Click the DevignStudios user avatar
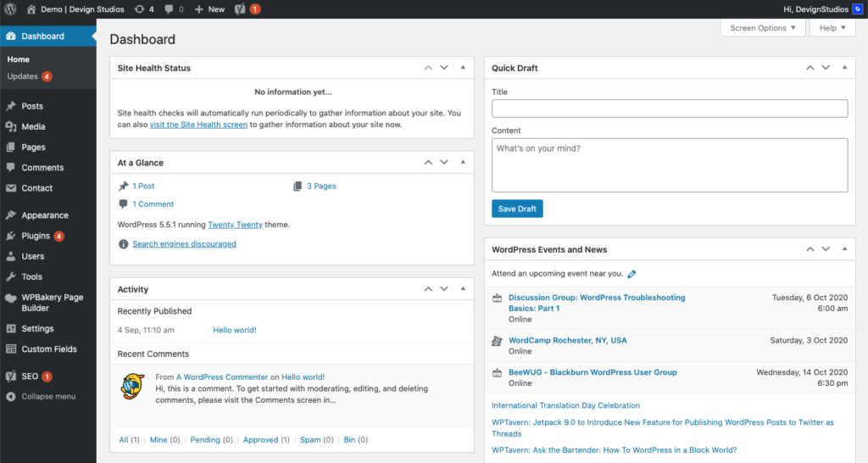The width and height of the screenshot is (868, 463). click(858, 8)
